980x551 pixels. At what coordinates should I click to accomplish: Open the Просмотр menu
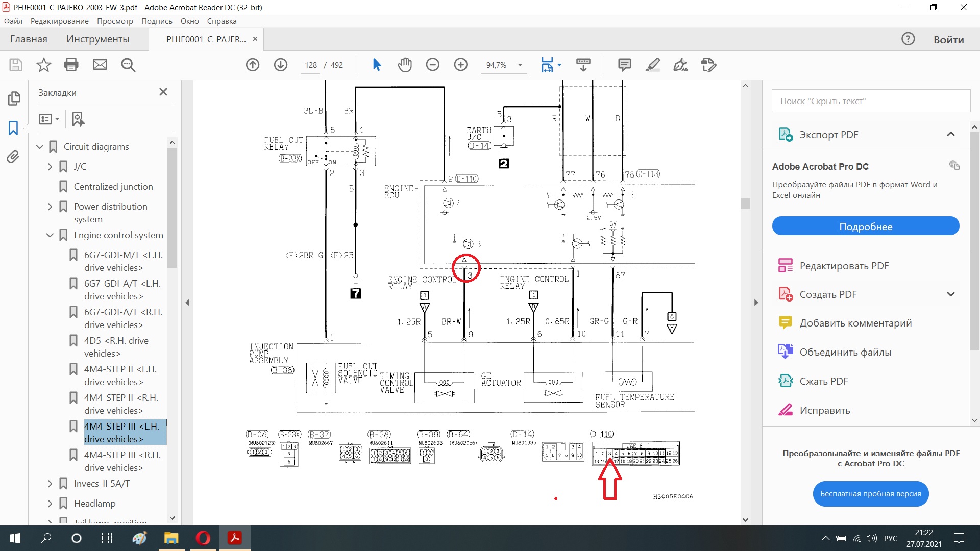(x=115, y=21)
